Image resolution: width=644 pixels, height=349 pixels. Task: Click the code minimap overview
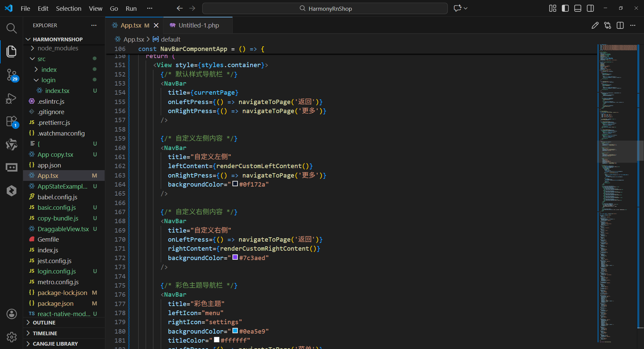617,193
